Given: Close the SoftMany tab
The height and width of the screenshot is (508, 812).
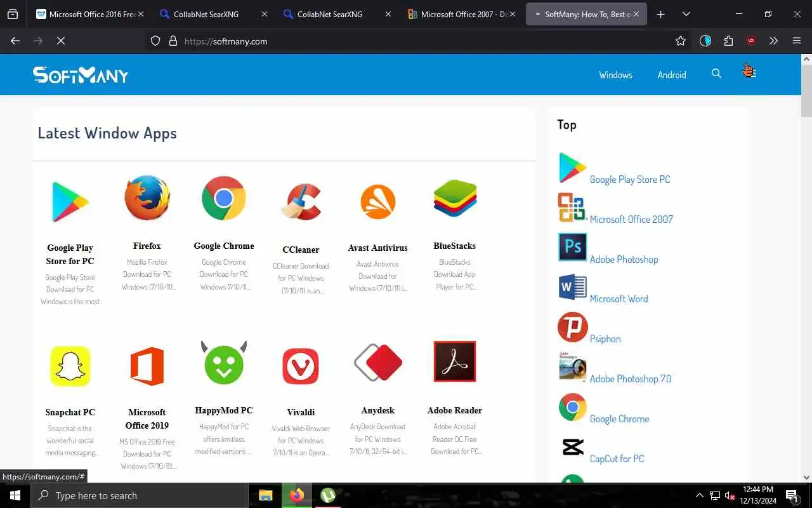Looking at the screenshot, I should point(636,14).
